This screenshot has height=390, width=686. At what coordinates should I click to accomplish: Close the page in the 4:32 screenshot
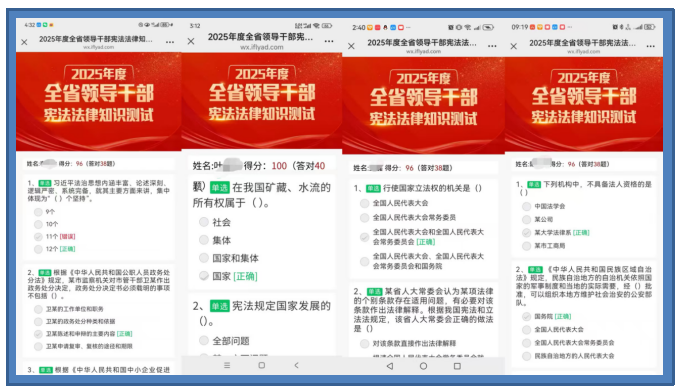24,42
